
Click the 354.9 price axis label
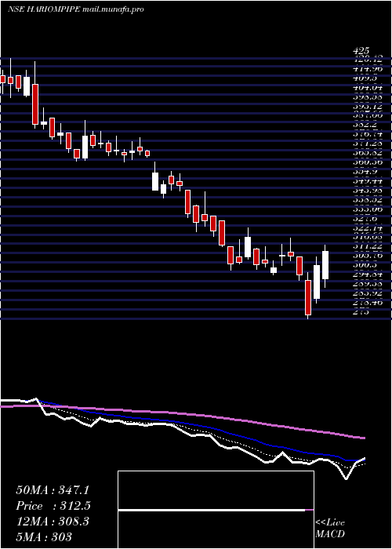pyautogui.click(x=365, y=172)
